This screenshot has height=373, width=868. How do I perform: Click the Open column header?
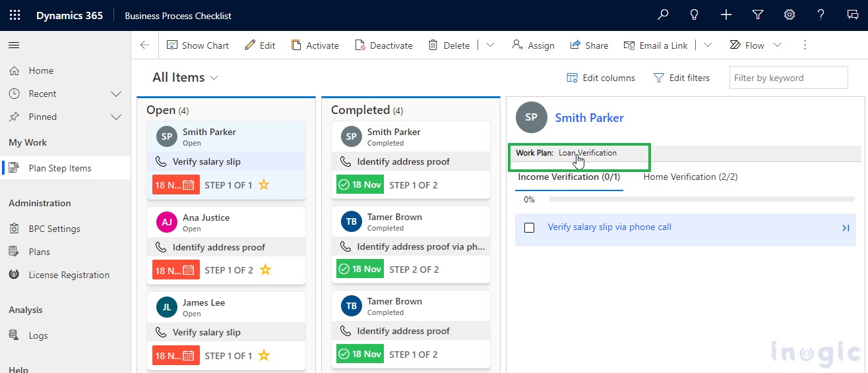click(x=168, y=110)
